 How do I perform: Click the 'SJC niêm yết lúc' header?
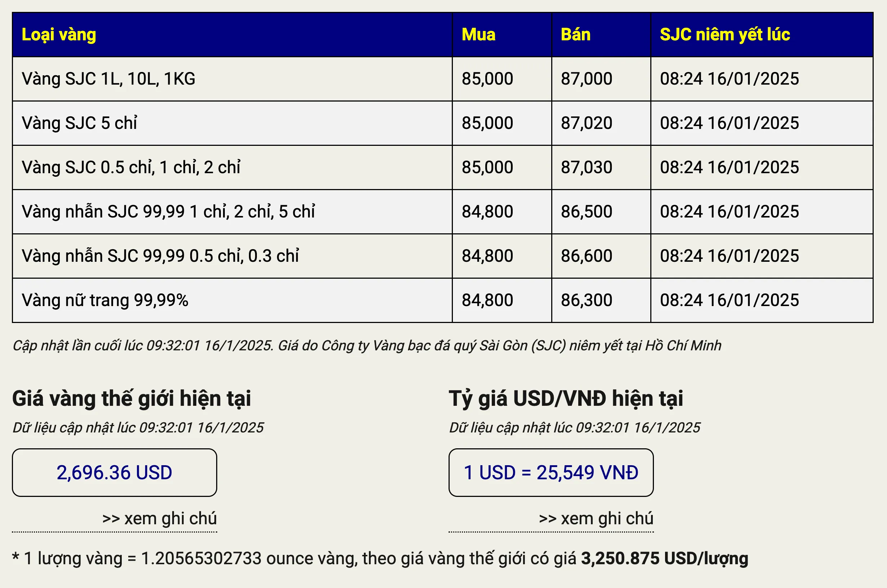tap(725, 35)
